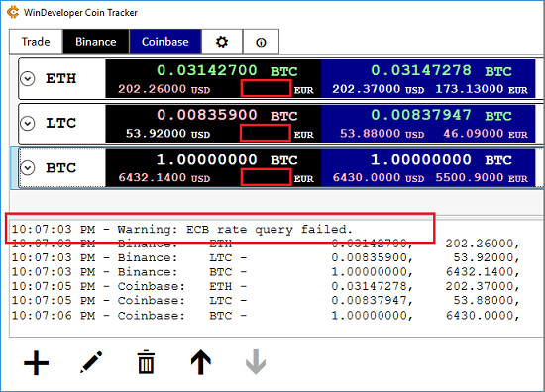Screen dimensions: 545x392
Task: Select the BTC coin label
Action: click(x=60, y=168)
